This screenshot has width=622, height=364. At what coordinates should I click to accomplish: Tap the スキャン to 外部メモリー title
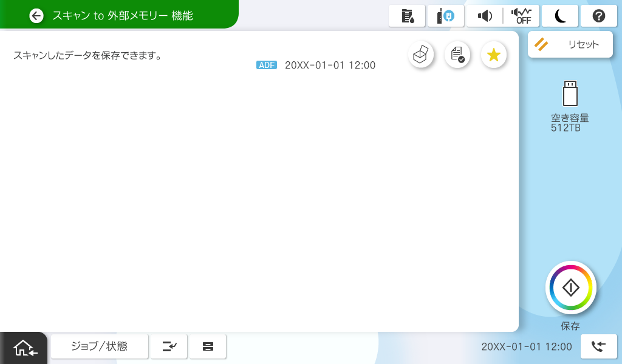pos(121,16)
